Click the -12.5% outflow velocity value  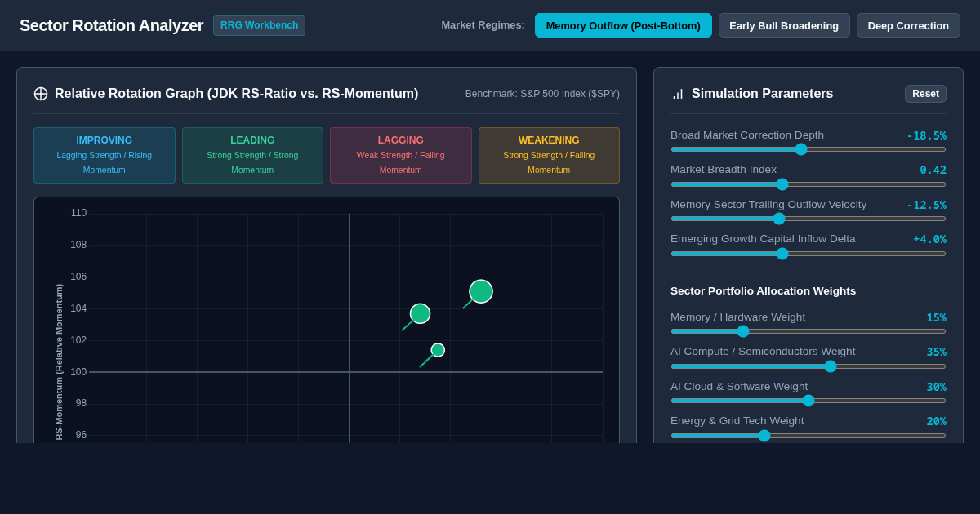tap(926, 205)
